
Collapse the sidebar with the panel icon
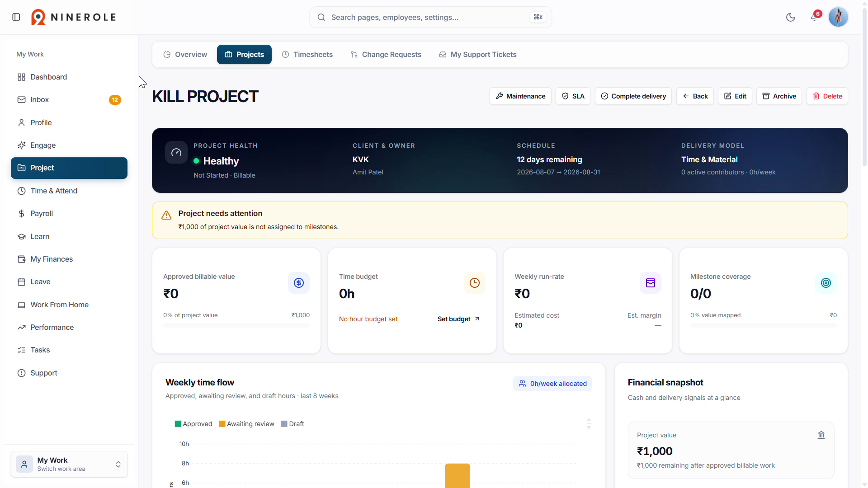16,17
